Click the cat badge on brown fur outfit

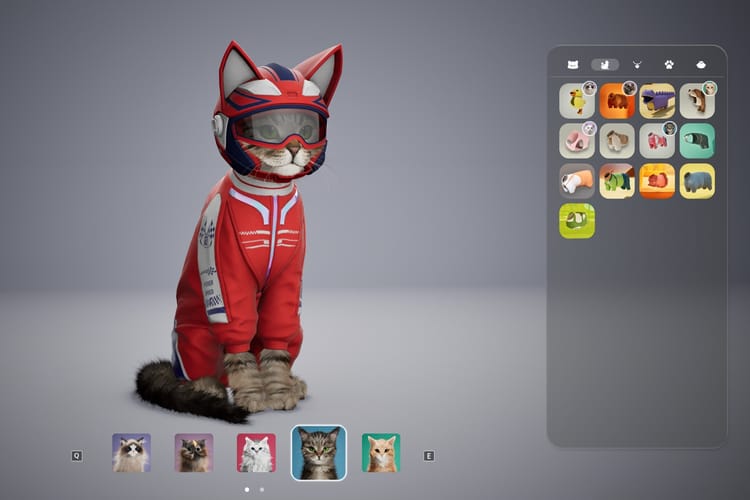coord(710,88)
